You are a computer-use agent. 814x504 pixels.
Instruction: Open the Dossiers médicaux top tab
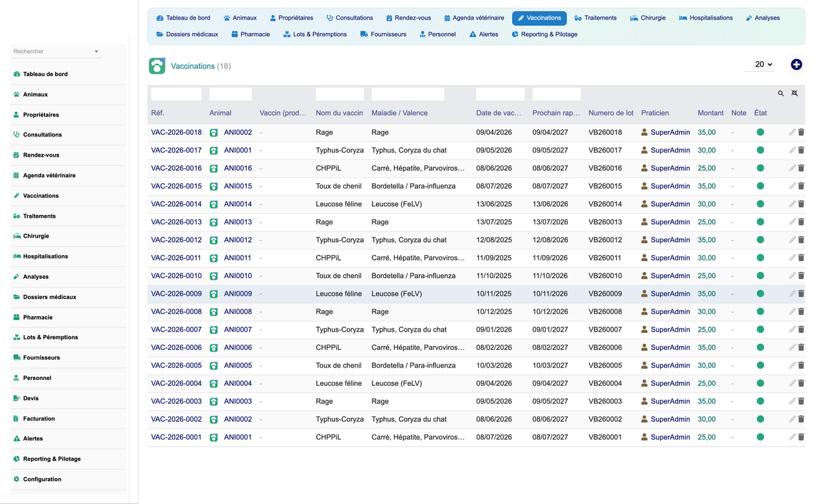[187, 34]
